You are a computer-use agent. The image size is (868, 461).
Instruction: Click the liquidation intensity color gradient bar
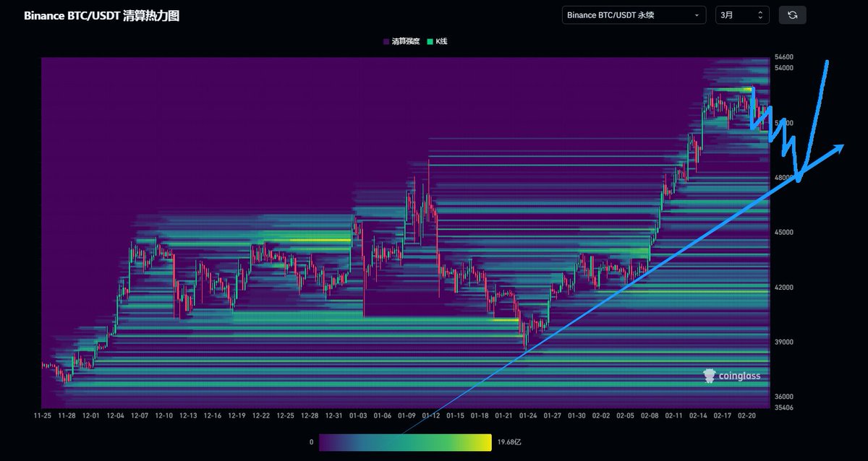(x=405, y=441)
